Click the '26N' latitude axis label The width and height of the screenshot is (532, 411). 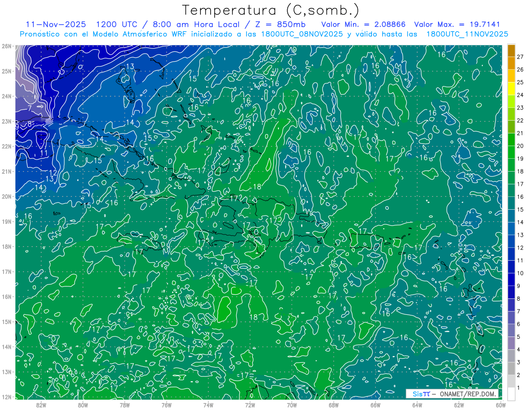click(7, 46)
